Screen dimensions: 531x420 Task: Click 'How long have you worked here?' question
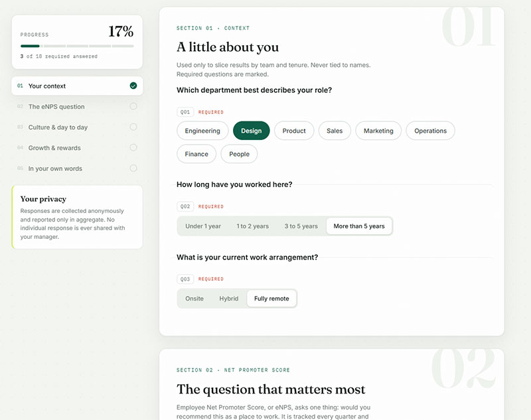[234, 184]
